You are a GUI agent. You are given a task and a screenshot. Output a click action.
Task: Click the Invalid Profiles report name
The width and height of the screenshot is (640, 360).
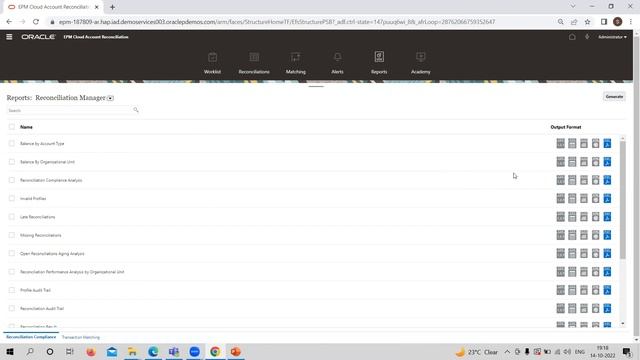click(x=33, y=198)
